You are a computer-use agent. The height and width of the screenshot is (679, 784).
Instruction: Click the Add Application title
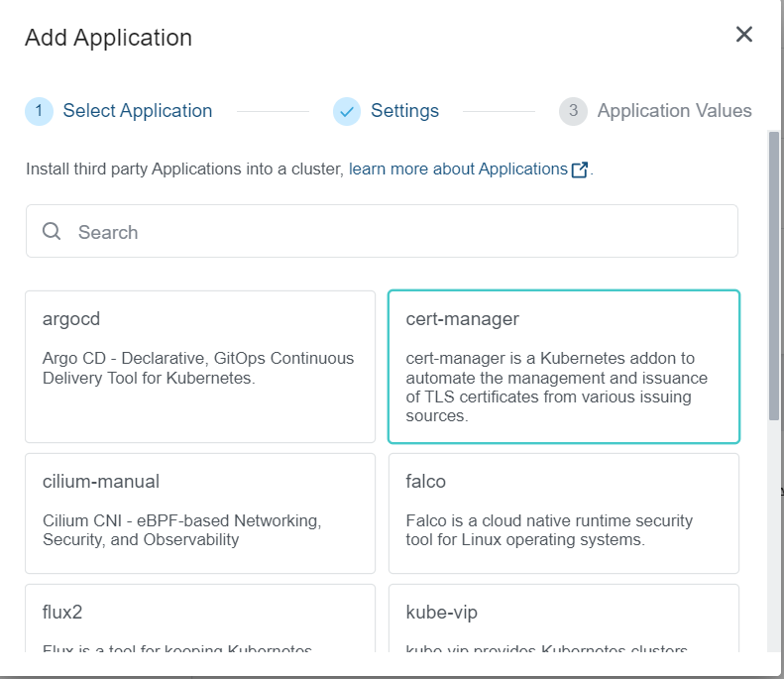(x=108, y=38)
